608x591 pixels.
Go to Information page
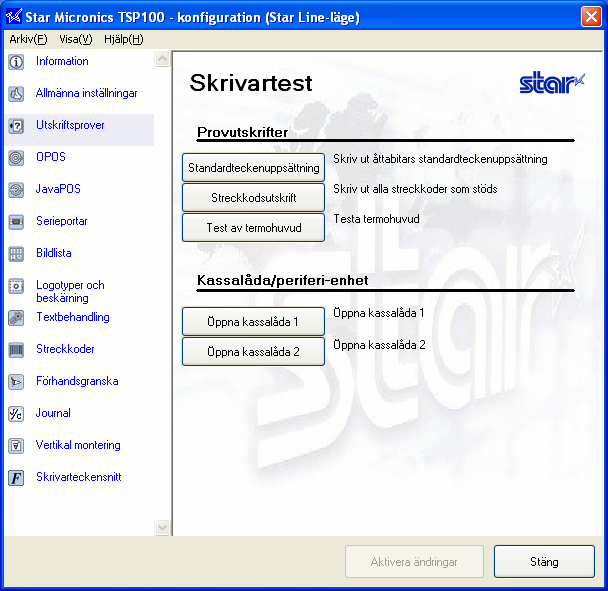pyautogui.click(x=62, y=61)
